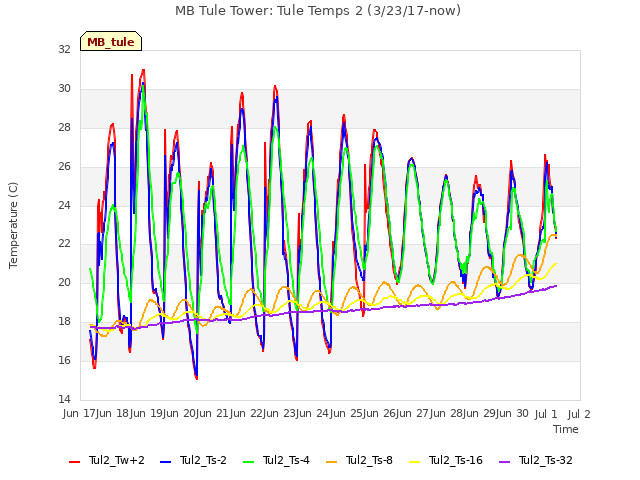Click the 26 y-axis tick label
This screenshot has height=480, width=640.
64,166
